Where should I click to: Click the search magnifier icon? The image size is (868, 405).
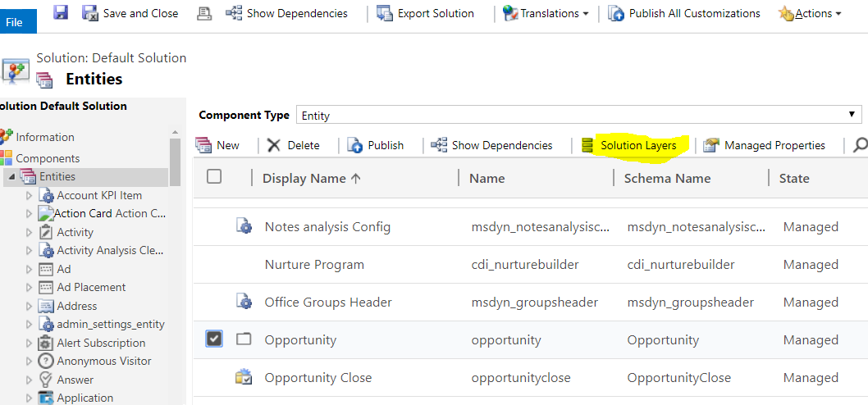coord(860,145)
